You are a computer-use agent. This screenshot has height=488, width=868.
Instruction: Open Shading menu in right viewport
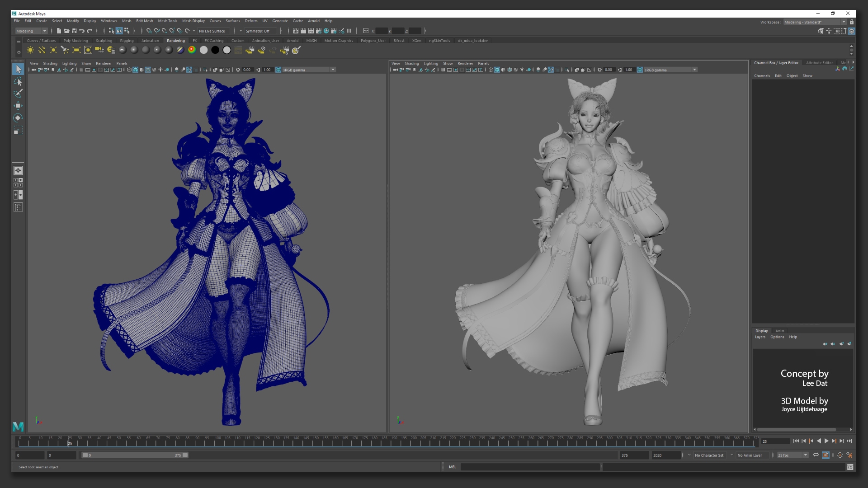pyautogui.click(x=411, y=63)
